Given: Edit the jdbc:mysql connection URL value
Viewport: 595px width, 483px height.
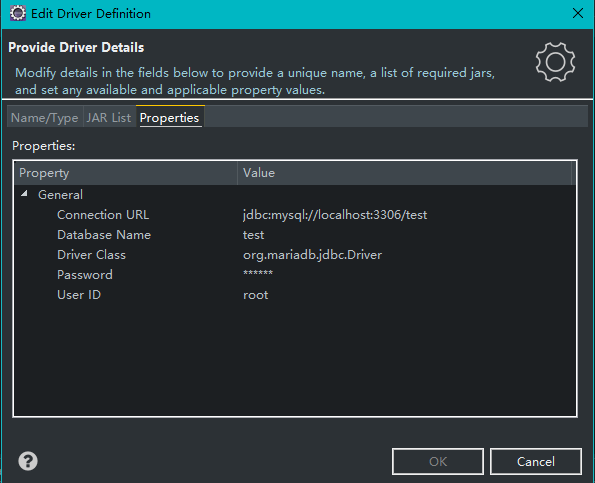Looking at the screenshot, I should coord(335,215).
